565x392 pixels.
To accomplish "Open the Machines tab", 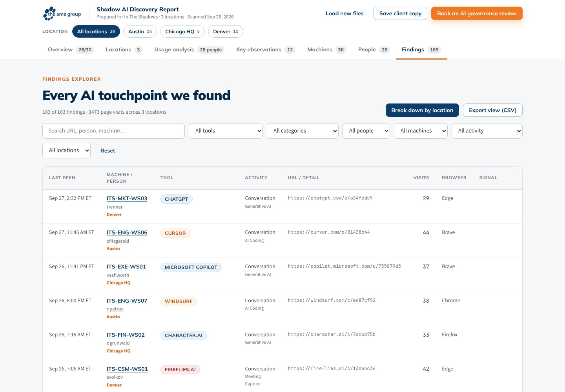I will [326, 49].
